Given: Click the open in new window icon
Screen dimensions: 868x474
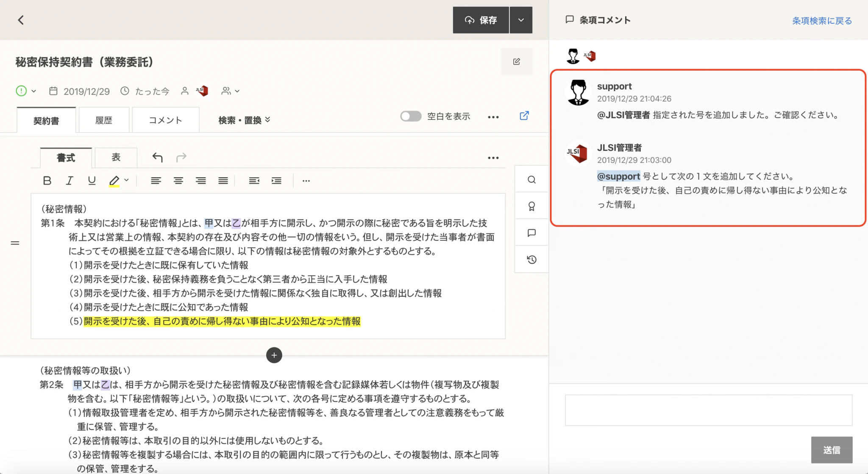Looking at the screenshot, I should tap(524, 116).
